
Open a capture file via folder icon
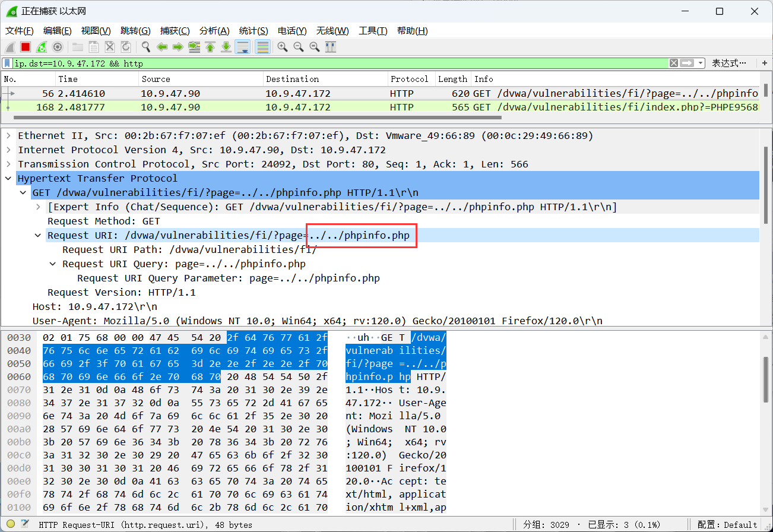coord(78,47)
